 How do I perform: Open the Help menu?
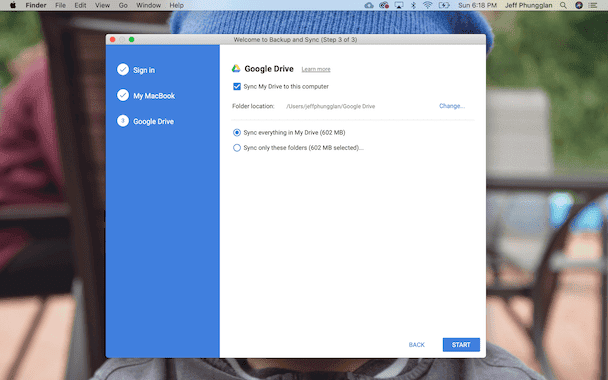[176, 5]
